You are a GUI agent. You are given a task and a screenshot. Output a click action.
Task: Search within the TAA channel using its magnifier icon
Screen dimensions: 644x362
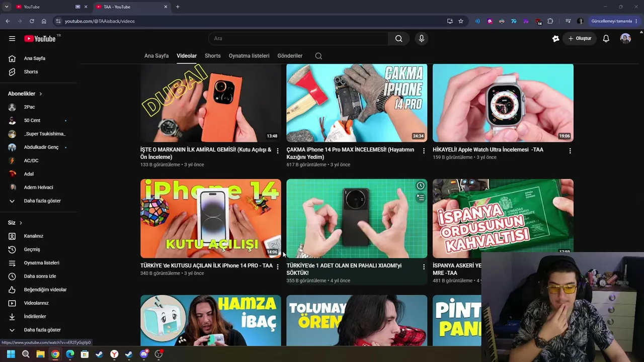pos(318,56)
